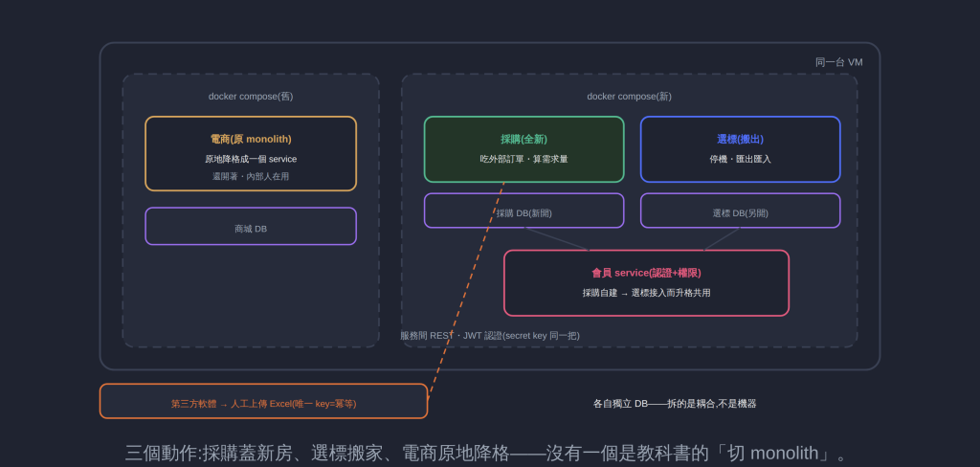
Task: Click the 還開著・內部人在用 note
Action: coord(251,176)
